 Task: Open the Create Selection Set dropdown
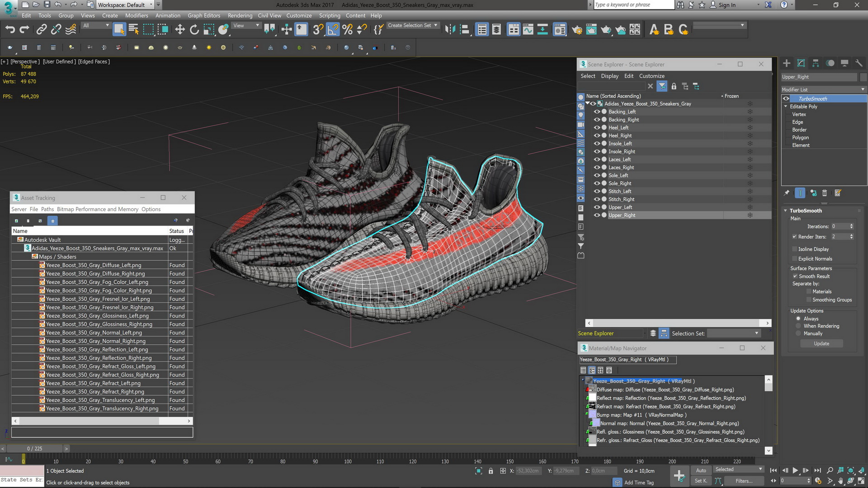pos(413,26)
